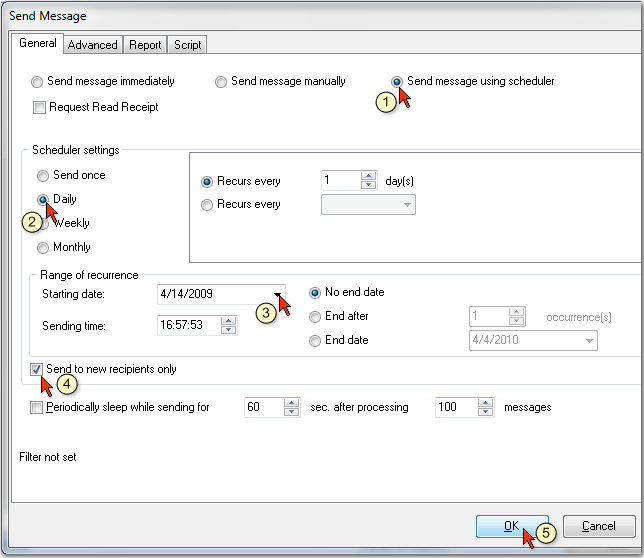Increase sleep seconds with up arrow

click(292, 403)
